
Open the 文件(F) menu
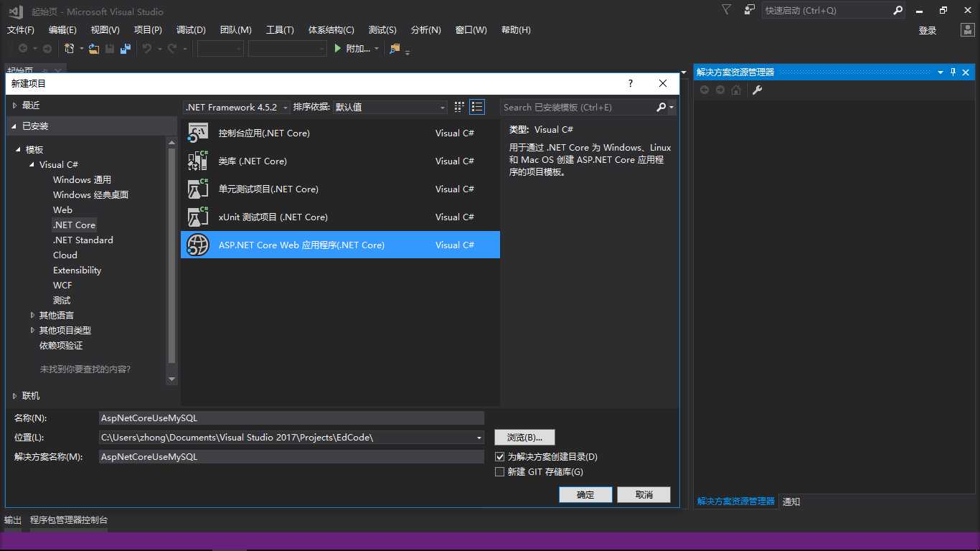coord(21,30)
